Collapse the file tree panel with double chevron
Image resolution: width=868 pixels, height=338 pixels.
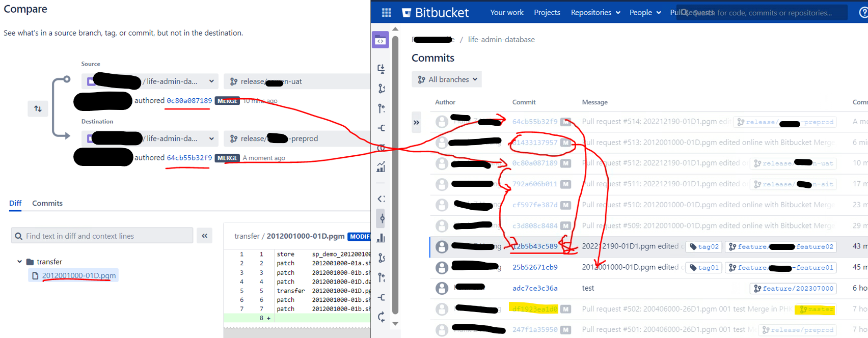(x=204, y=236)
